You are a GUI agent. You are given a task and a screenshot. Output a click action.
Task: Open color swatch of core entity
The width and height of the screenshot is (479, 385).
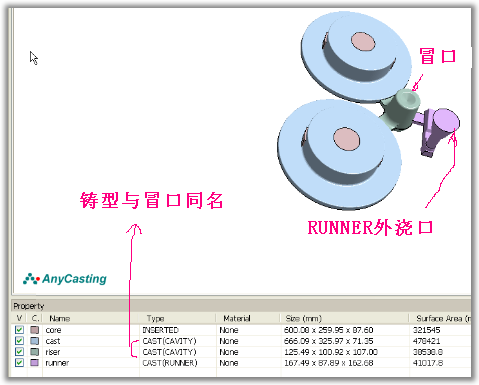click(x=35, y=330)
